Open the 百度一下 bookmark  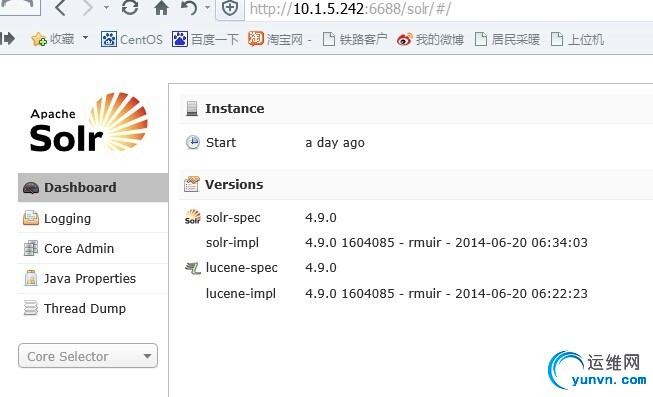click(205, 40)
